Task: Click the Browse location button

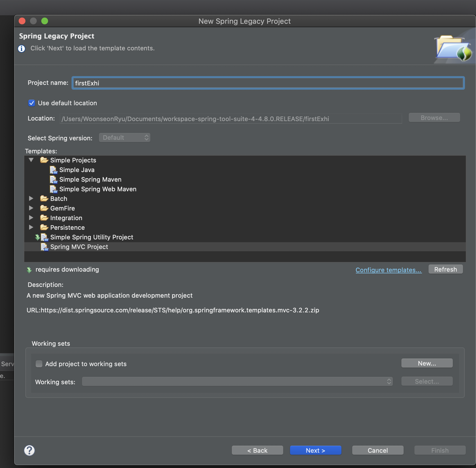Action: pos(434,118)
